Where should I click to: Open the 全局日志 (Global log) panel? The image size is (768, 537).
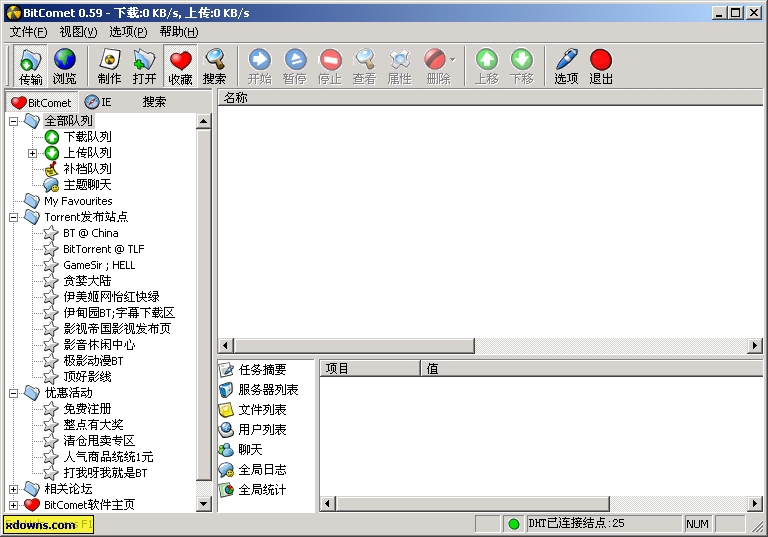[x=262, y=470]
